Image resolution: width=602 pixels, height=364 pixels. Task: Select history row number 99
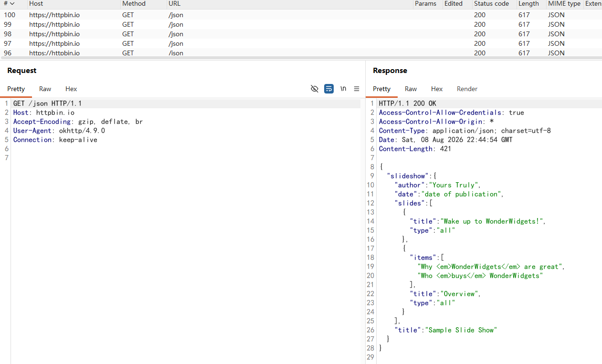[x=301, y=24]
